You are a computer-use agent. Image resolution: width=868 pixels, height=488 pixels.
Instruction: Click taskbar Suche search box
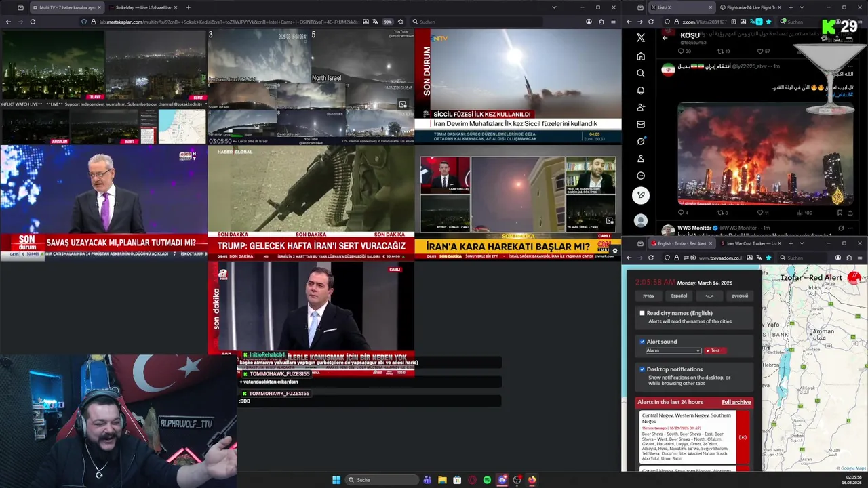tap(382, 480)
